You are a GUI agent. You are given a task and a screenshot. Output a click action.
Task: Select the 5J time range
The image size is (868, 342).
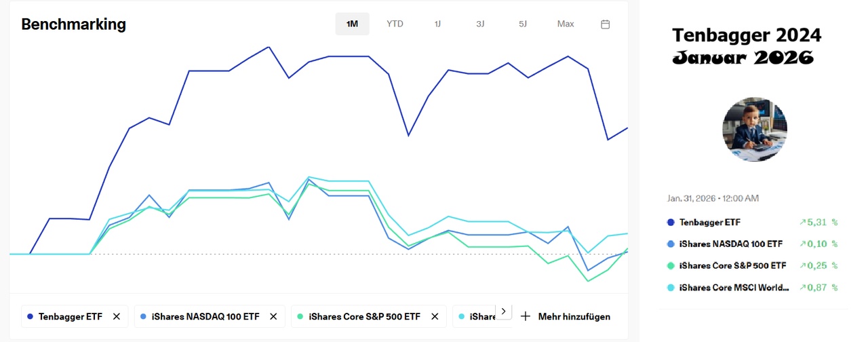click(523, 24)
